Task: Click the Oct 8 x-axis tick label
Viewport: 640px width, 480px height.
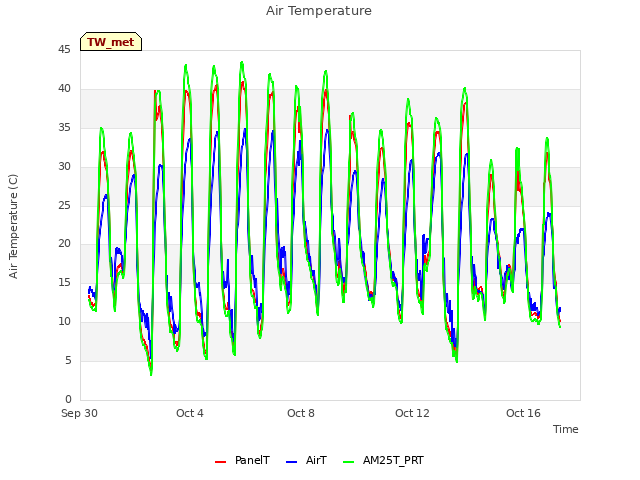Action: coord(301,413)
